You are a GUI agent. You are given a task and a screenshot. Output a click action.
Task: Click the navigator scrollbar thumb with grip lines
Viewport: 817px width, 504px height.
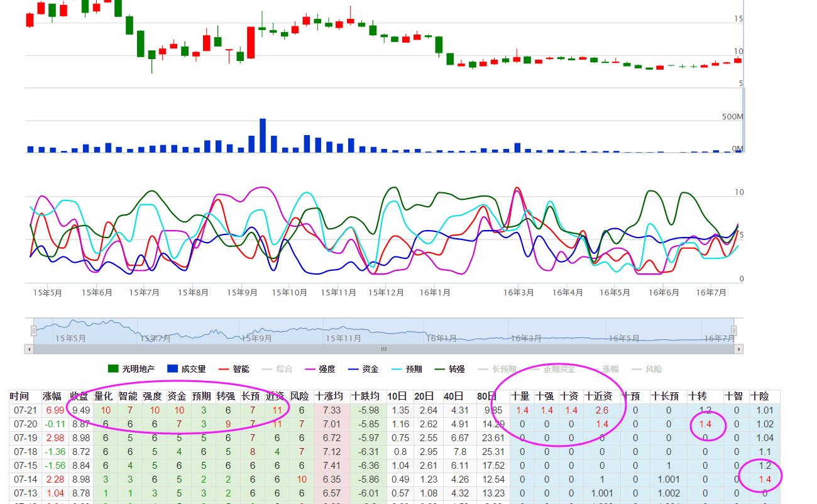pos(383,349)
